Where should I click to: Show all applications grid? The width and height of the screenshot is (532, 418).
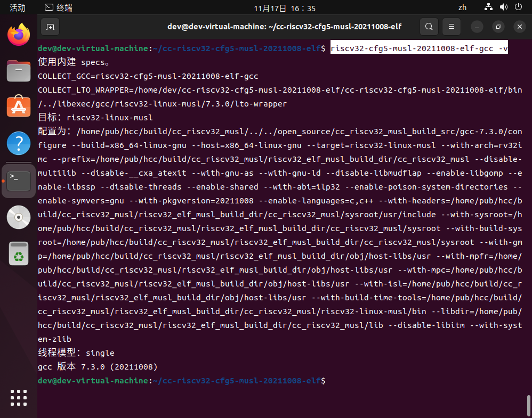(18, 398)
